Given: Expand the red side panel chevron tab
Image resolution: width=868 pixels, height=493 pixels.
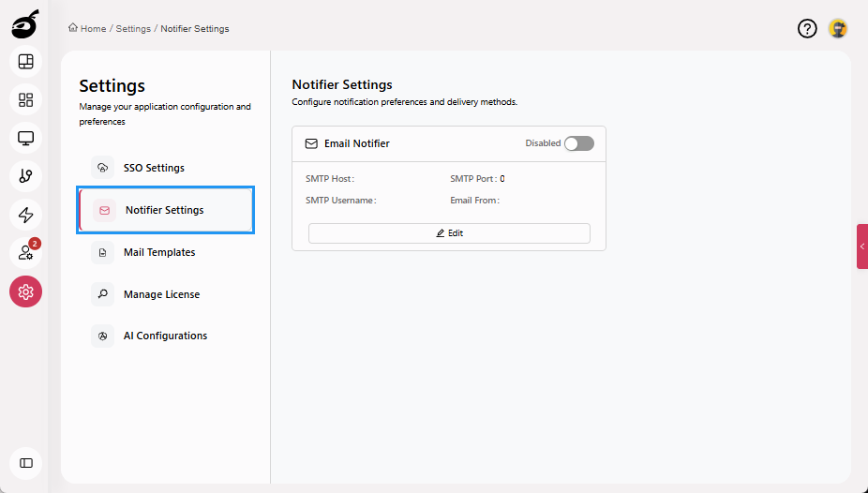Looking at the screenshot, I should tap(862, 246).
